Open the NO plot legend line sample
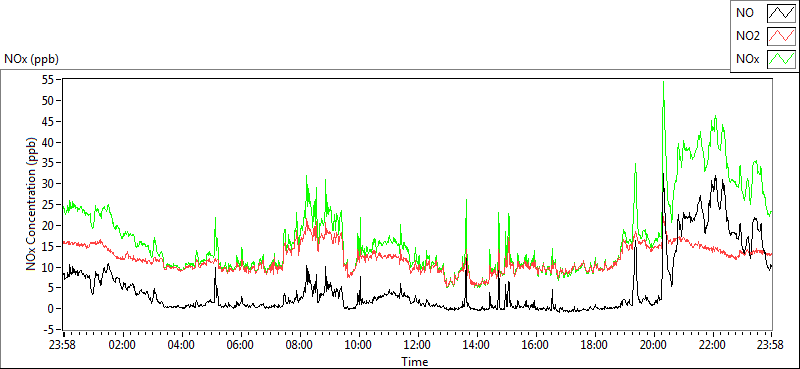800x369 pixels. 781,13
